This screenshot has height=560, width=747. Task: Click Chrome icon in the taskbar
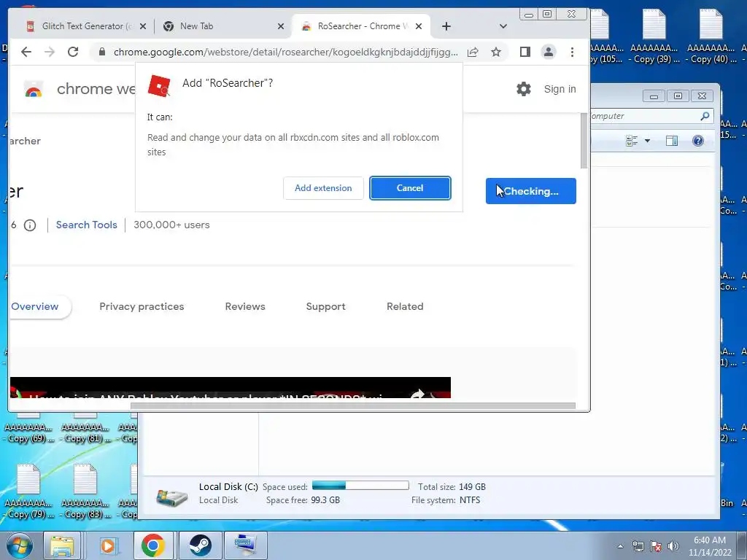[x=153, y=545]
